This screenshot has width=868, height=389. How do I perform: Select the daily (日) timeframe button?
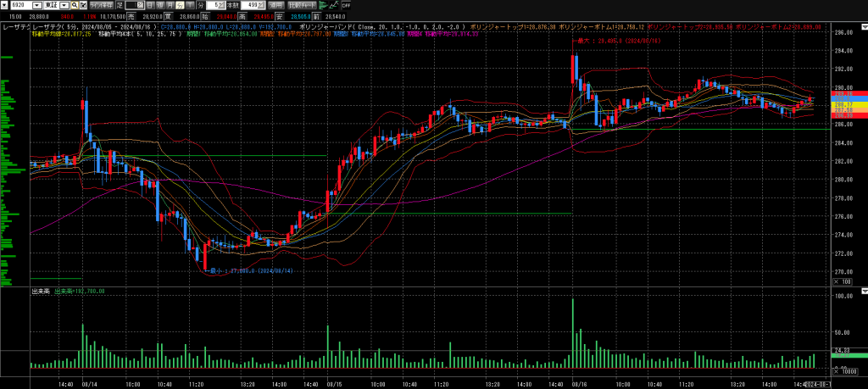(150, 4)
